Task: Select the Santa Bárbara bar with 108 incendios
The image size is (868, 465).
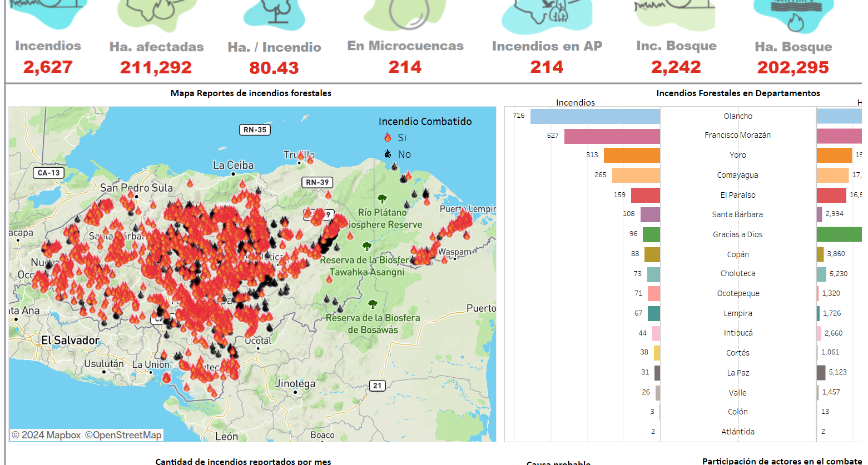Action: click(650, 214)
